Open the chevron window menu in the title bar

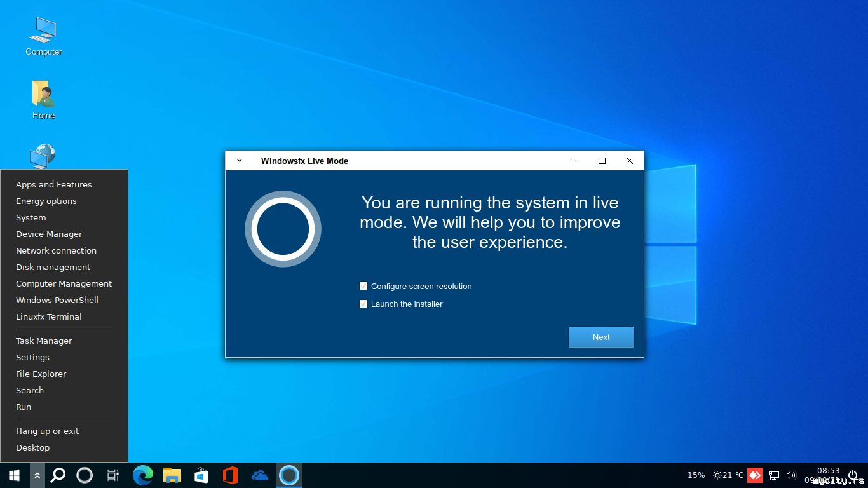click(x=240, y=161)
